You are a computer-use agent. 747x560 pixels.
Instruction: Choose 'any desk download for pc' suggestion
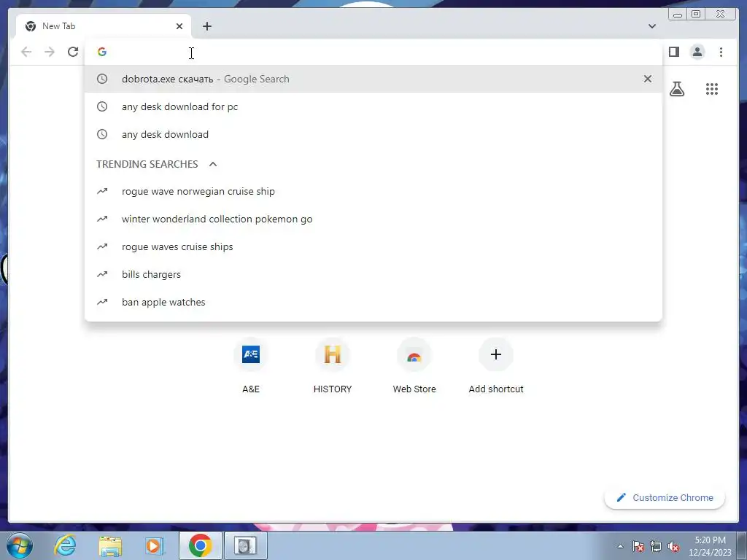[x=373, y=106]
